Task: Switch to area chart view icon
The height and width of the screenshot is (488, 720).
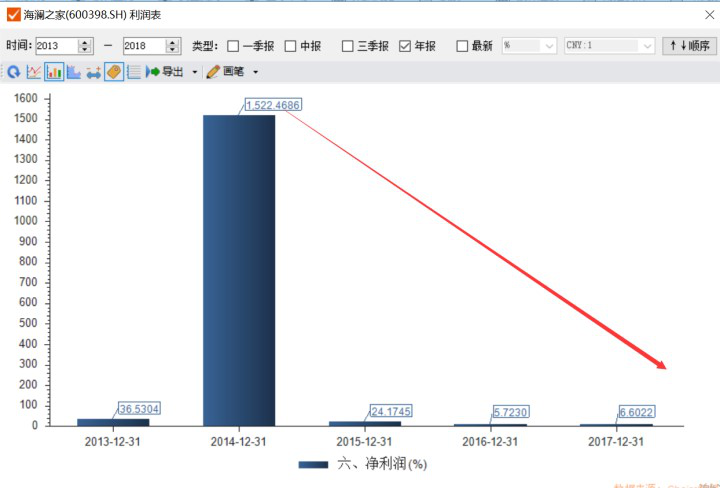Action: click(73, 72)
